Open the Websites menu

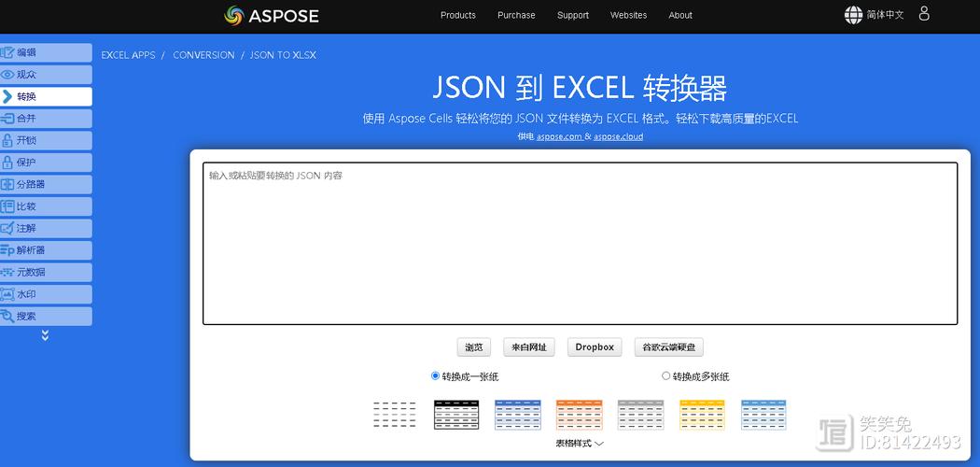[x=629, y=15]
